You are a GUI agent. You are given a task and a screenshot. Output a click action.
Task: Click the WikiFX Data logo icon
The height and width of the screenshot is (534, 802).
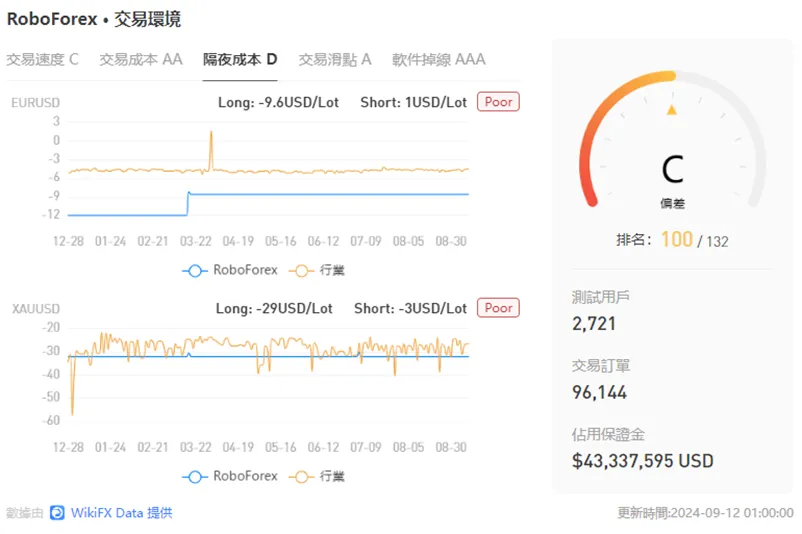tap(57, 513)
